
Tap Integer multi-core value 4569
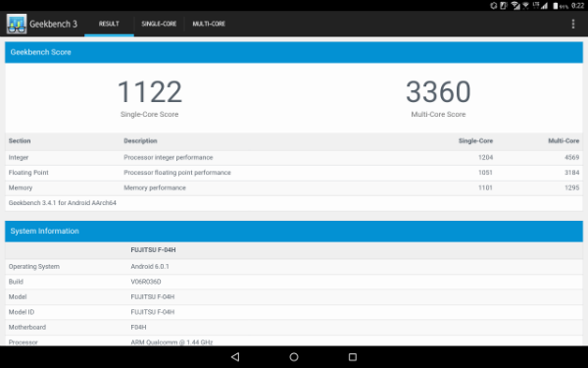pos(572,157)
